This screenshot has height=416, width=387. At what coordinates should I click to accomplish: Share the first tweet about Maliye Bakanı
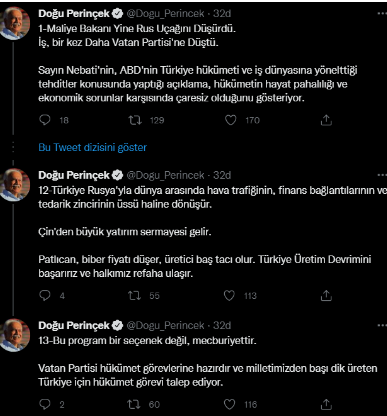[x=326, y=120]
